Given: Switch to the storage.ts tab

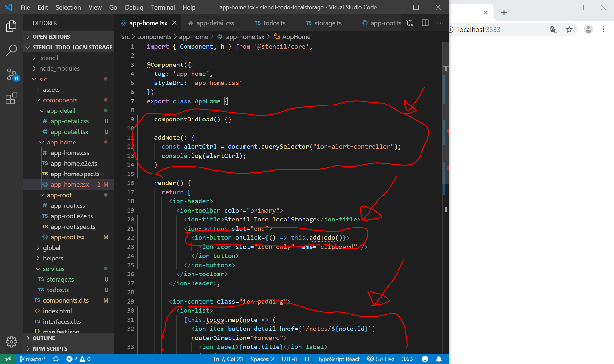Looking at the screenshot, I should point(327,23).
